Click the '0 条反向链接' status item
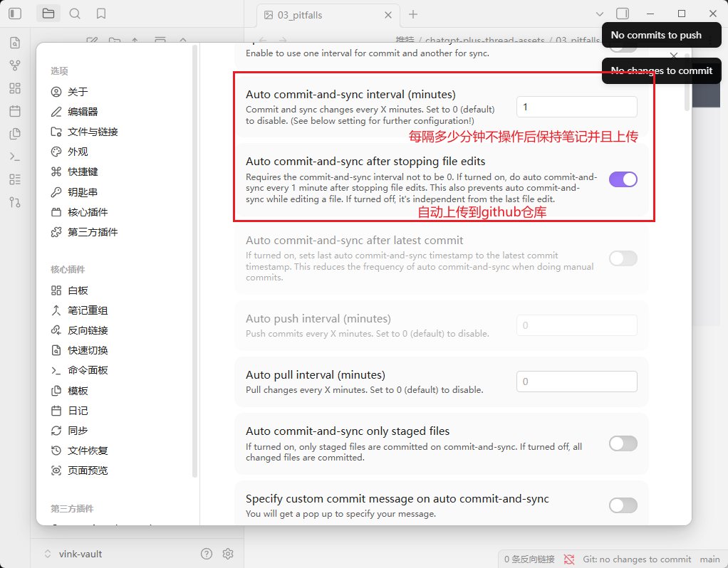Viewport: 728px width, 568px height. click(529, 559)
